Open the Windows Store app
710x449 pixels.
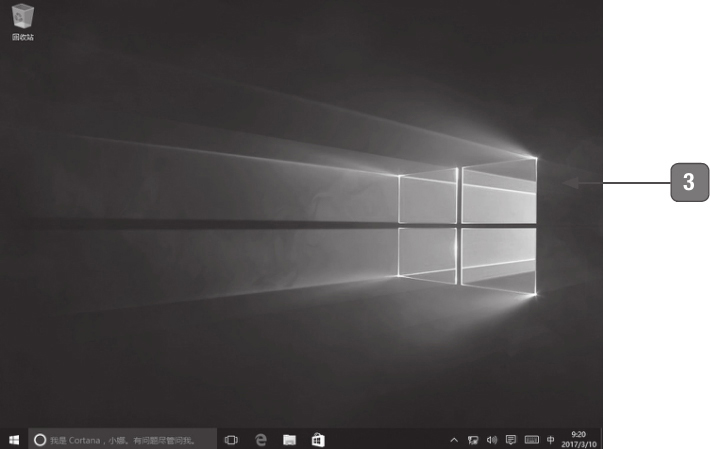point(318,439)
